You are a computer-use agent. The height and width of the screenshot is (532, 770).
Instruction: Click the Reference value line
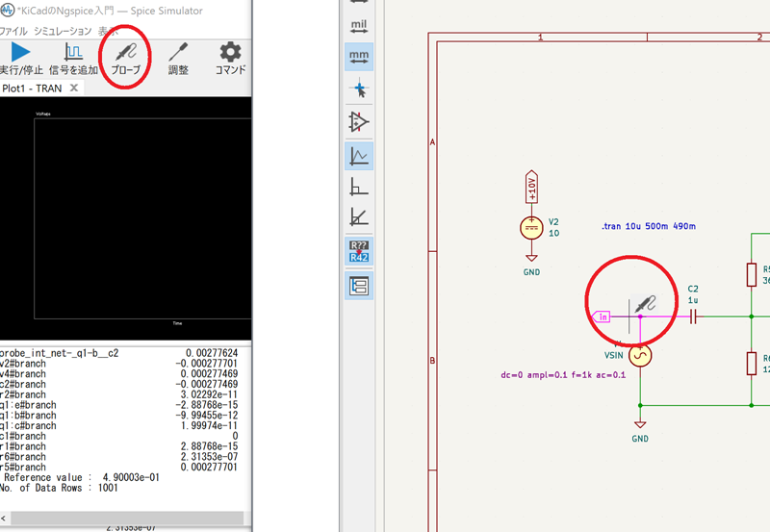point(81,477)
